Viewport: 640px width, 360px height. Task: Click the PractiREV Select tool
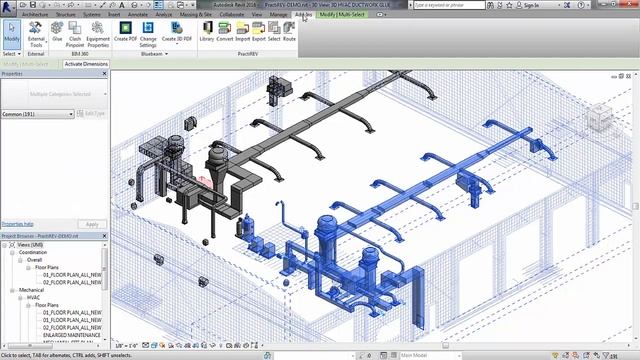point(274,32)
